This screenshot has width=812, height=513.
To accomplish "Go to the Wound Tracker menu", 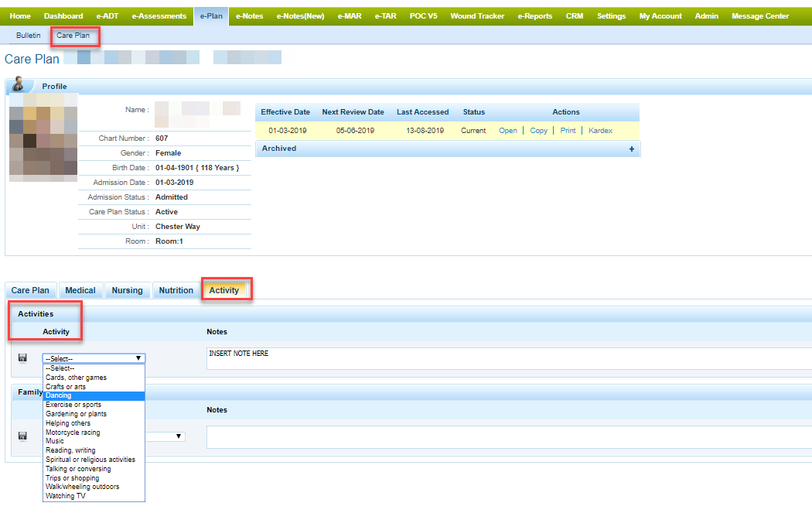I will [x=477, y=15].
